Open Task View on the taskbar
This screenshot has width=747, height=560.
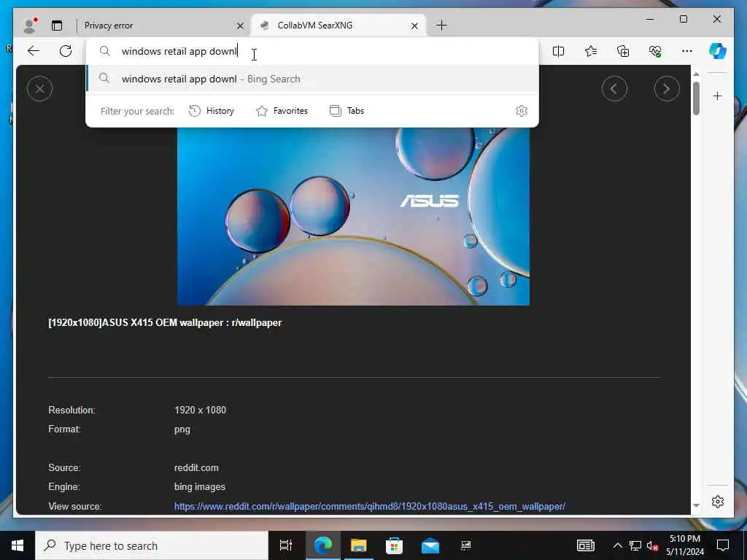[286, 545]
